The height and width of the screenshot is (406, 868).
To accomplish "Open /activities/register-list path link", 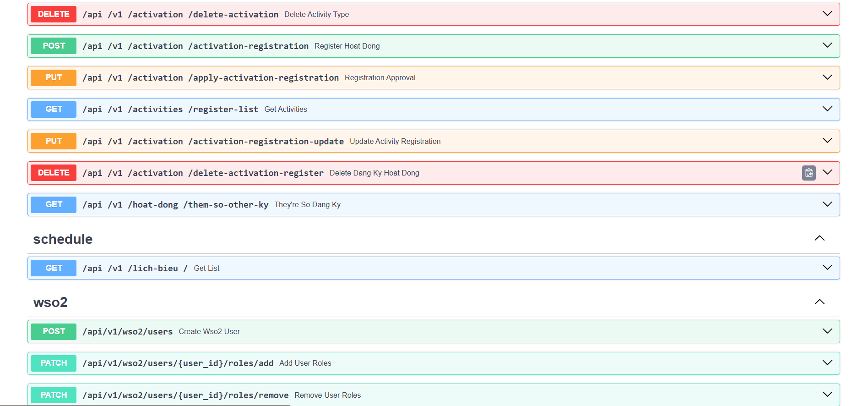I will pyautogui.click(x=170, y=109).
